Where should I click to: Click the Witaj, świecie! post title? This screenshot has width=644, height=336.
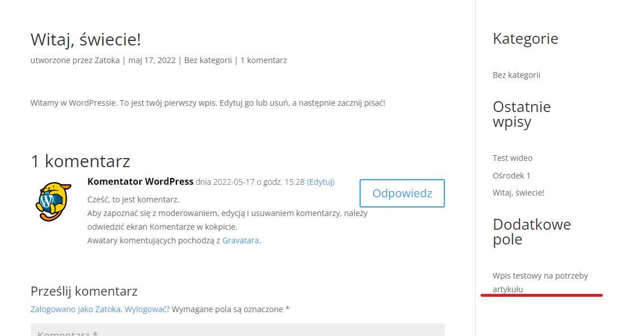(86, 40)
